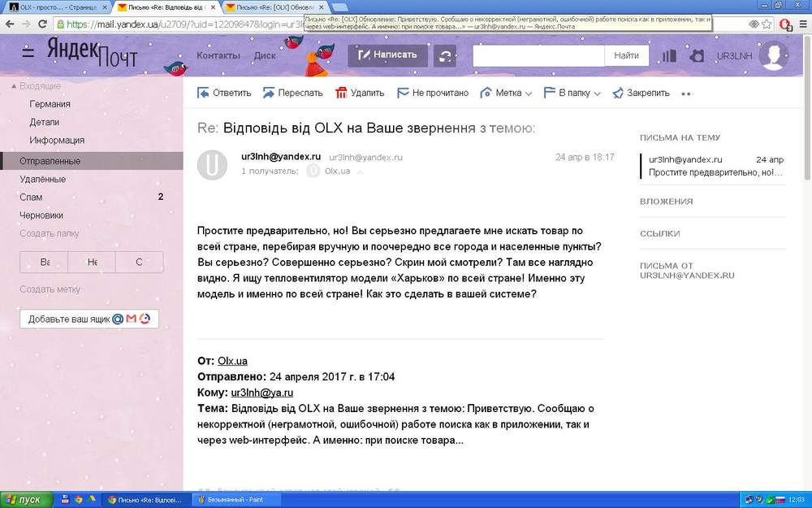The image size is (812, 508).
Task: Switch to the OLX browser tab
Action: 57,7
